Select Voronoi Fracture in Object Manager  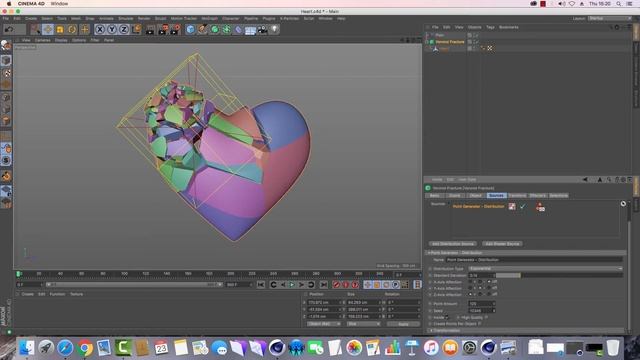tap(450, 42)
